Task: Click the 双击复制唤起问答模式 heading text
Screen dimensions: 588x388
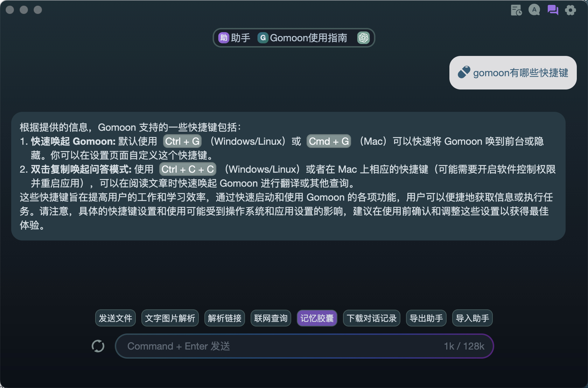Action: [x=81, y=169]
